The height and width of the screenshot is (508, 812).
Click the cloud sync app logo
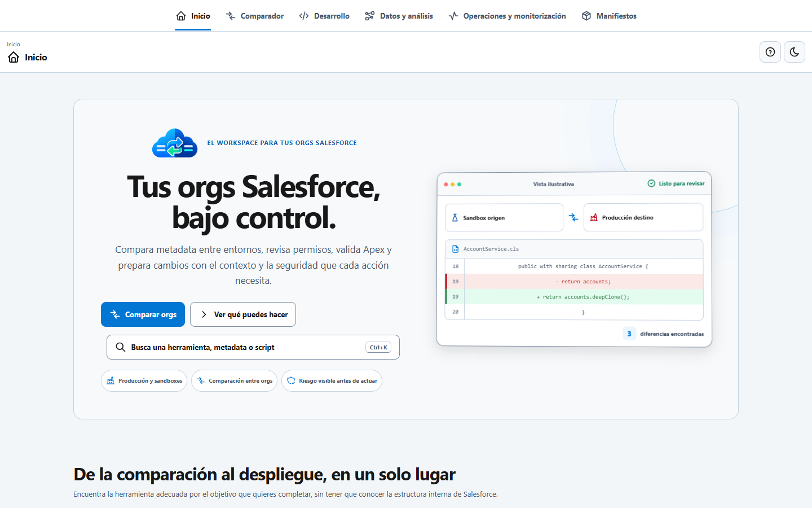175,143
